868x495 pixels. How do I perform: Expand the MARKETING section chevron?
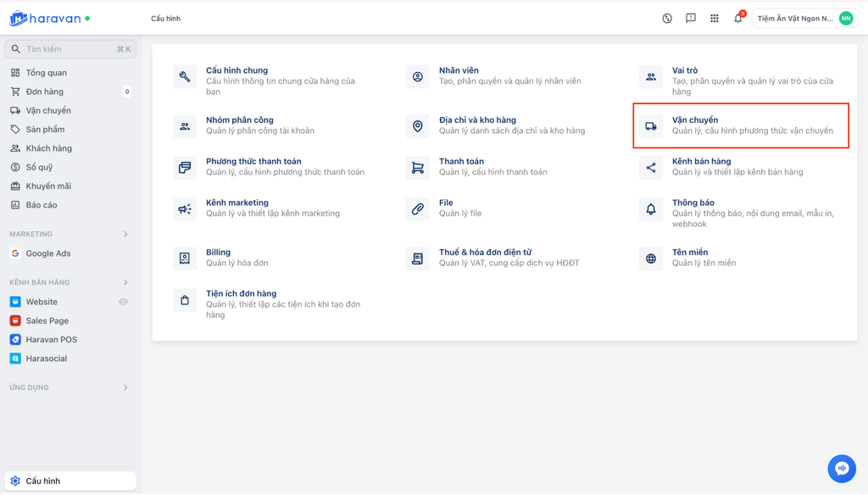(125, 234)
